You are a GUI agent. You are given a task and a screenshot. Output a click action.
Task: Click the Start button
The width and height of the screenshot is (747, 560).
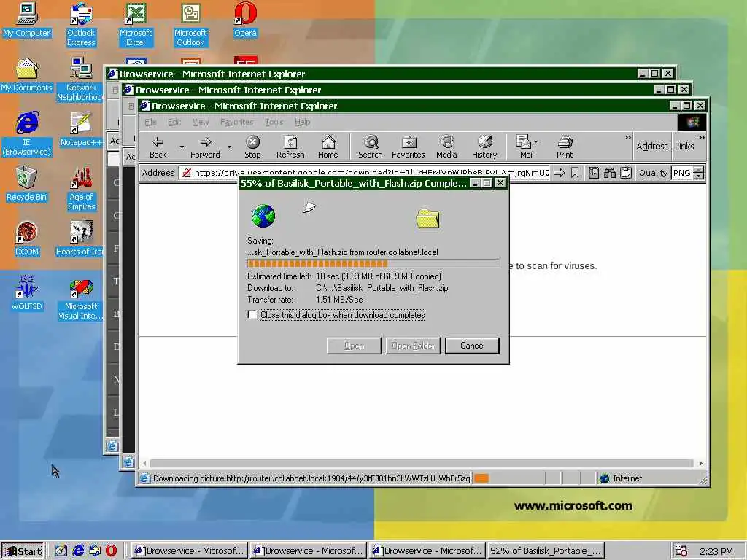(23, 551)
